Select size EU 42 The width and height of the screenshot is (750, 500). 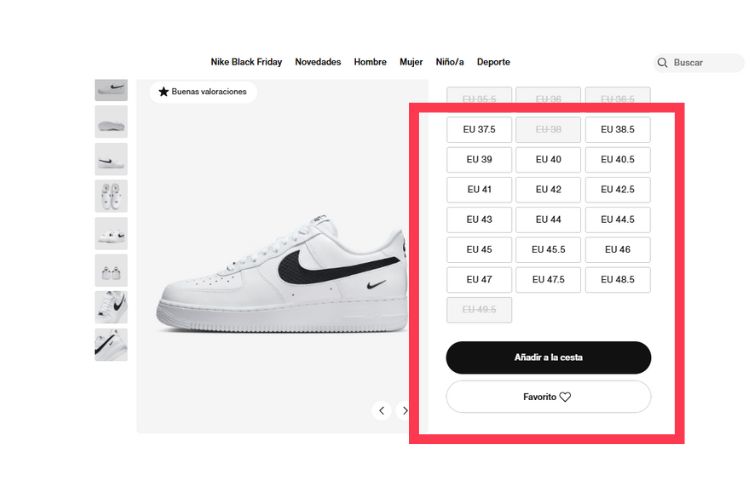pos(548,190)
